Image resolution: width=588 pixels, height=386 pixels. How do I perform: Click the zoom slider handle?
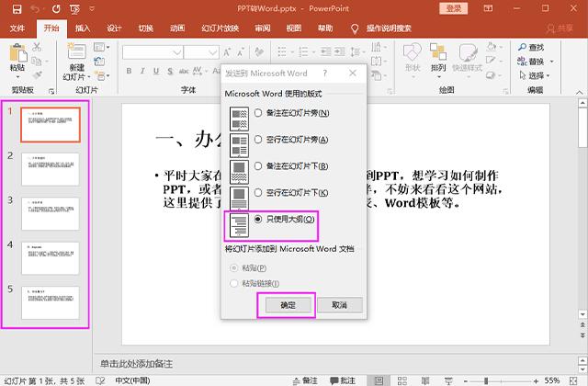point(486,380)
